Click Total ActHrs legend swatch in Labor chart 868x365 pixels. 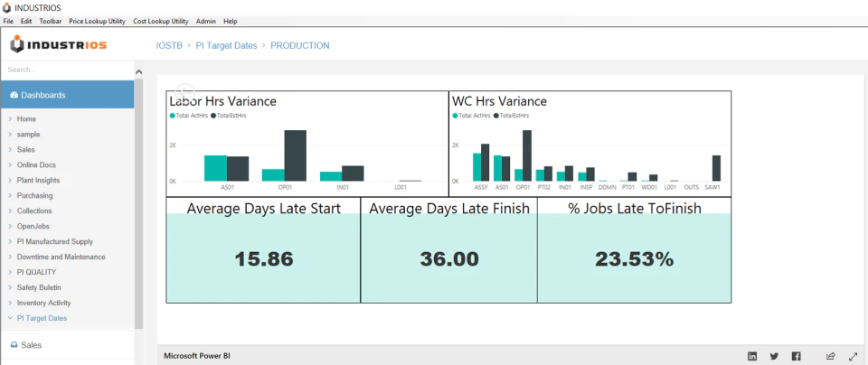173,116
